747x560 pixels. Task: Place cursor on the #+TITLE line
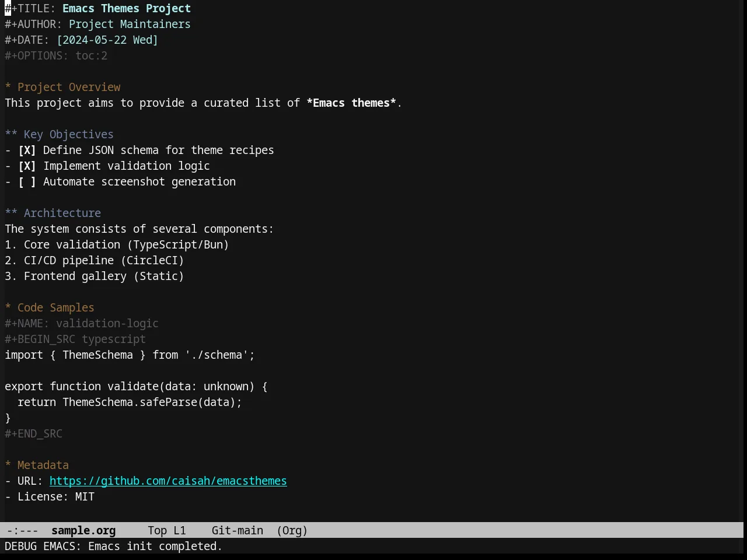click(97, 9)
